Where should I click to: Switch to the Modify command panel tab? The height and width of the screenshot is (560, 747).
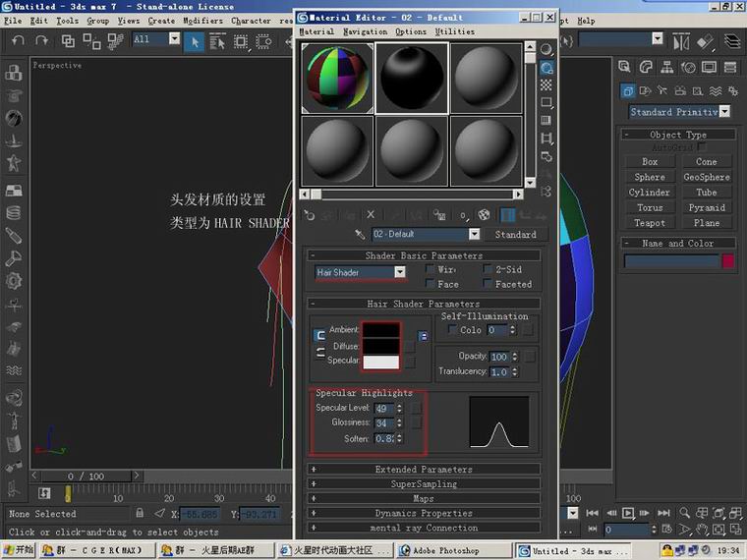pos(646,67)
